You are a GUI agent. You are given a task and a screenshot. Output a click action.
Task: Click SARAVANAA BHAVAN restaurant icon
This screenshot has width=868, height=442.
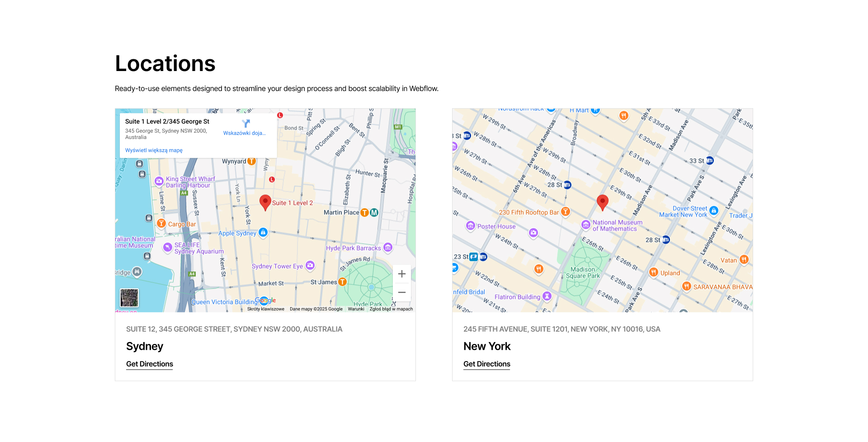(687, 286)
